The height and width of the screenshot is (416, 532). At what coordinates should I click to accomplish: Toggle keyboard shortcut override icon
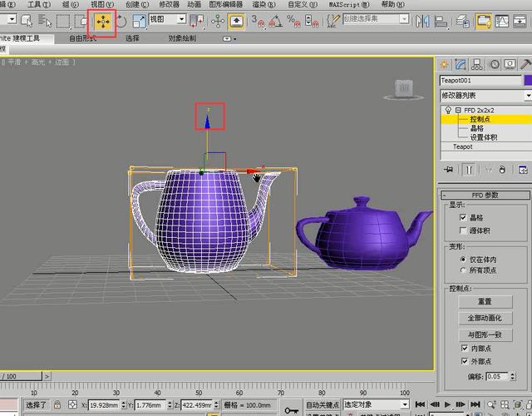pos(236,21)
